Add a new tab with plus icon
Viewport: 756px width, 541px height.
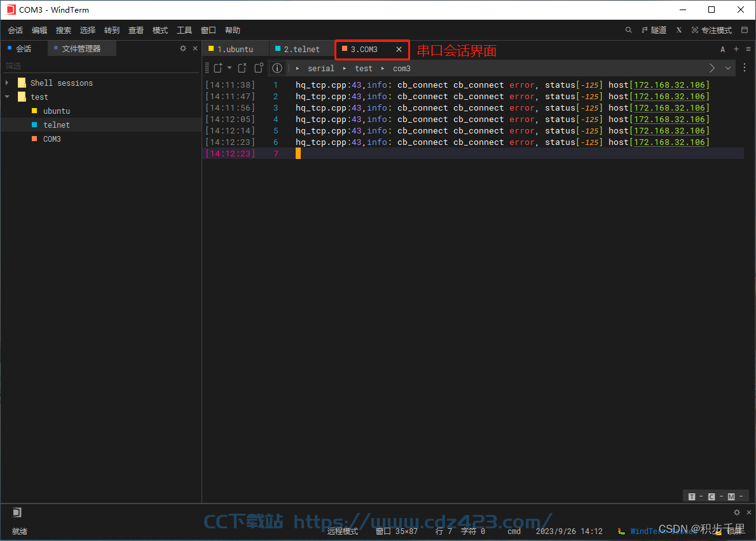click(x=736, y=49)
